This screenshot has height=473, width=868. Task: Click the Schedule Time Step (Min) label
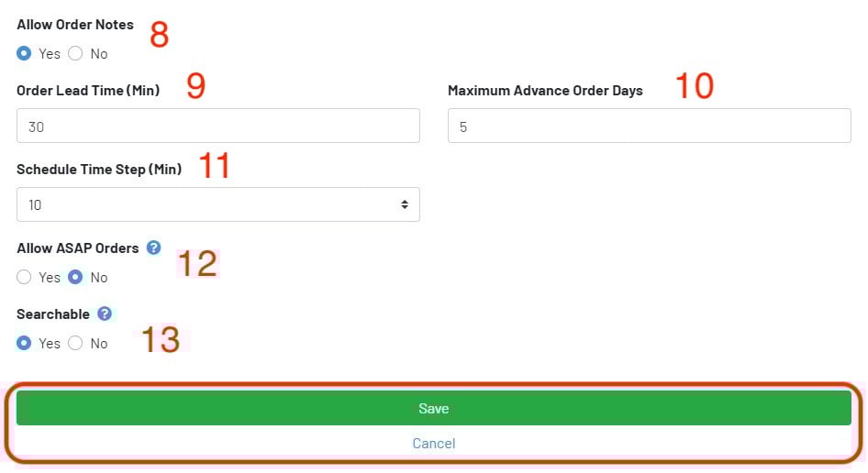coord(99,170)
